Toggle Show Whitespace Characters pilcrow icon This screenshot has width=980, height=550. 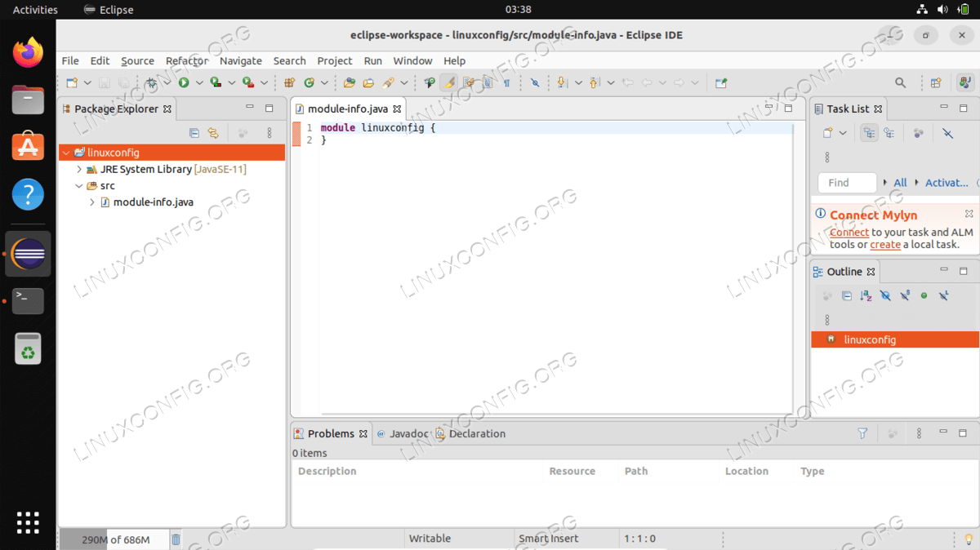click(x=507, y=82)
